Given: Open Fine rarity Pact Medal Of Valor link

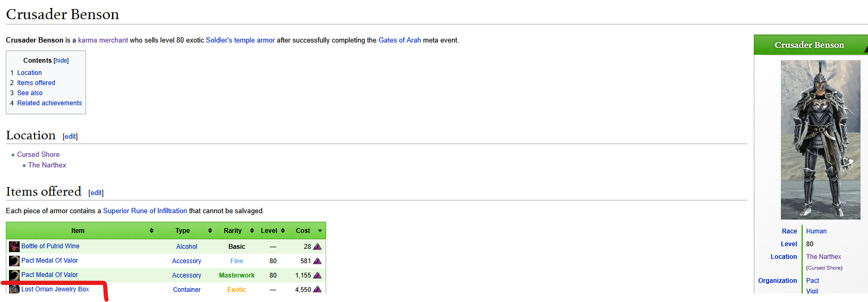Looking at the screenshot, I should [49, 261].
